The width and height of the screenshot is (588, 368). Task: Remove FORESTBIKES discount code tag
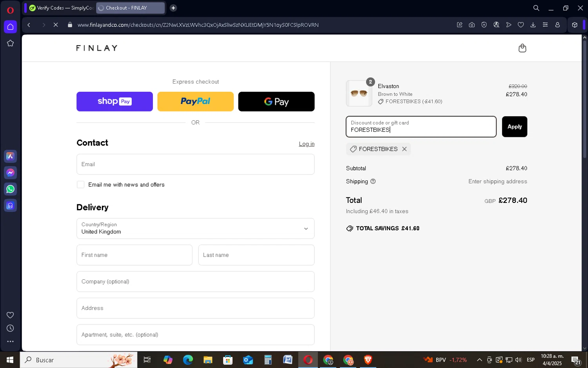[x=405, y=149]
